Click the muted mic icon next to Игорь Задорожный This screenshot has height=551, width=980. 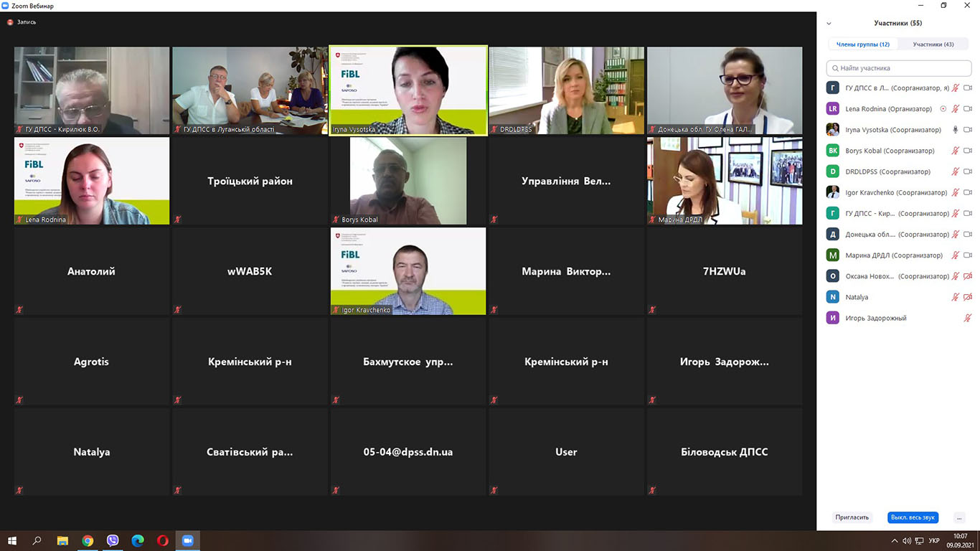(x=967, y=318)
